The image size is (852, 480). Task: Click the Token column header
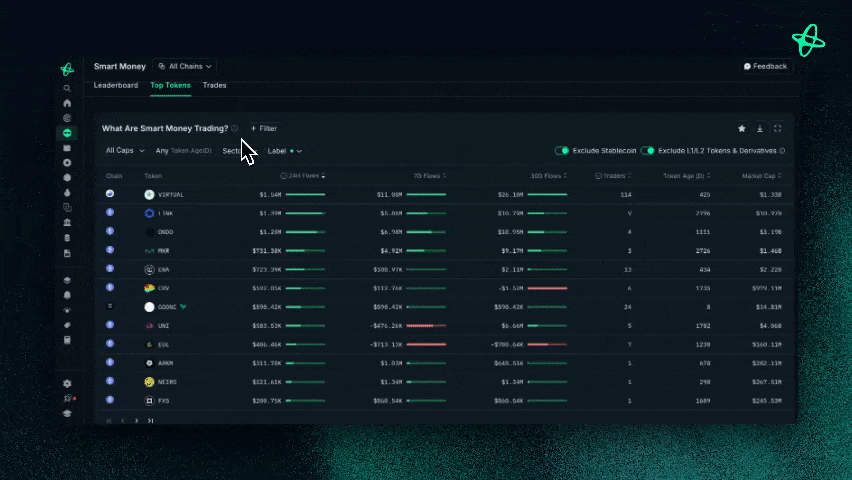click(153, 176)
